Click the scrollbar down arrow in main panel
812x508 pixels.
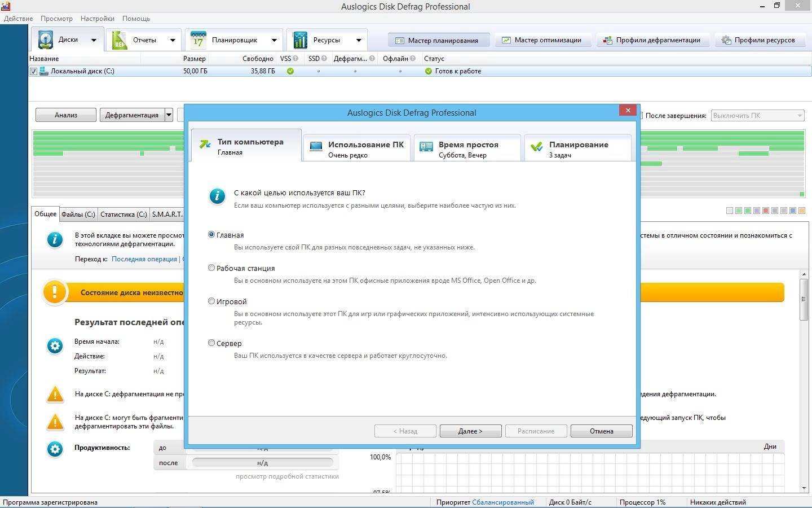point(804,488)
